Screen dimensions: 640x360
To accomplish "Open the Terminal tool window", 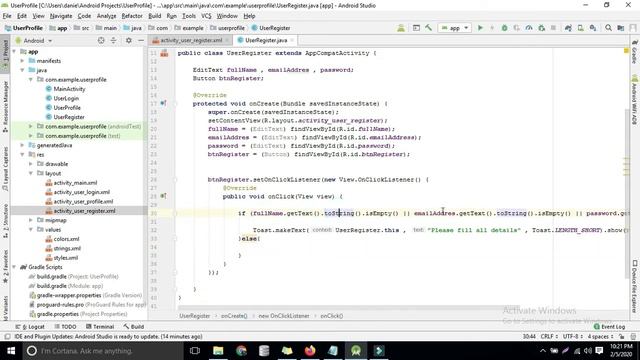I will point(100,327).
